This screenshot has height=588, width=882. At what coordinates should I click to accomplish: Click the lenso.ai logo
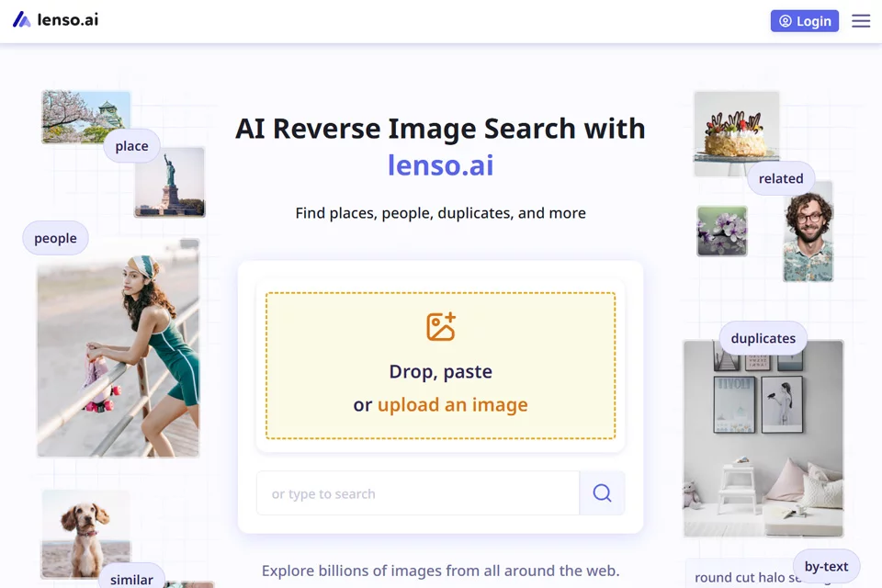tap(55, 19)
